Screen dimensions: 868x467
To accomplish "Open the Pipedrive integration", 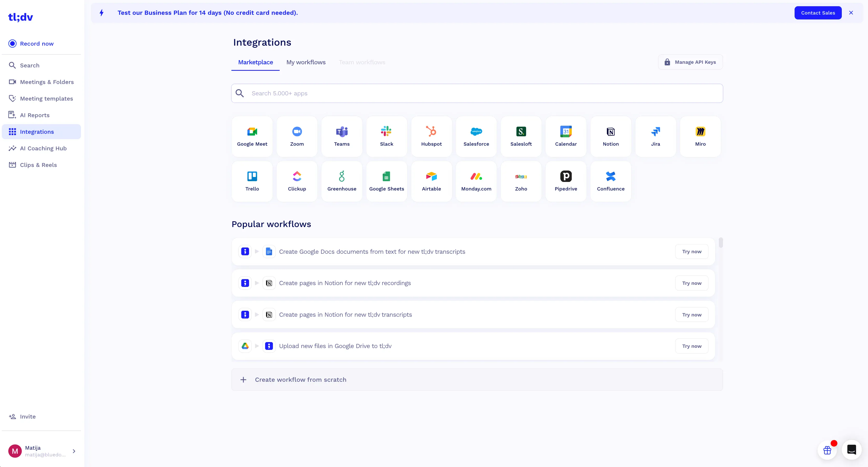I will [566, 181].
